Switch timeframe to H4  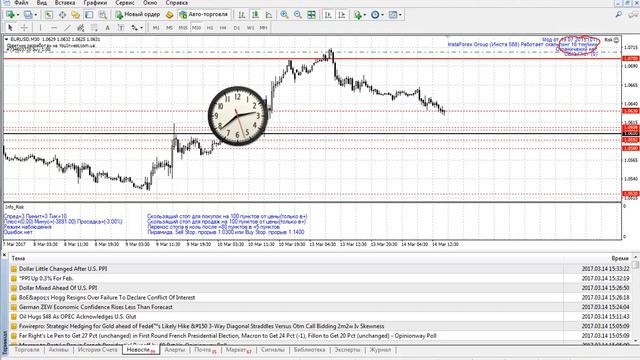(223, 28)
